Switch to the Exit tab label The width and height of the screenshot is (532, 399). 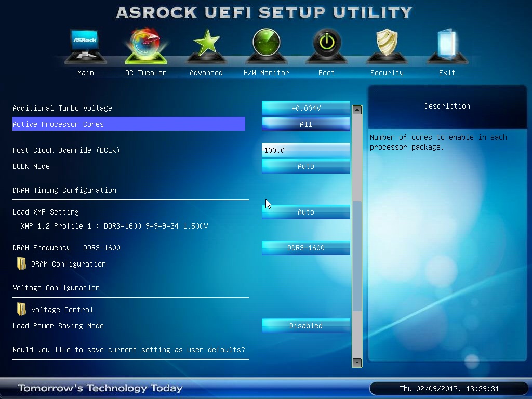[x=447, y=73]
